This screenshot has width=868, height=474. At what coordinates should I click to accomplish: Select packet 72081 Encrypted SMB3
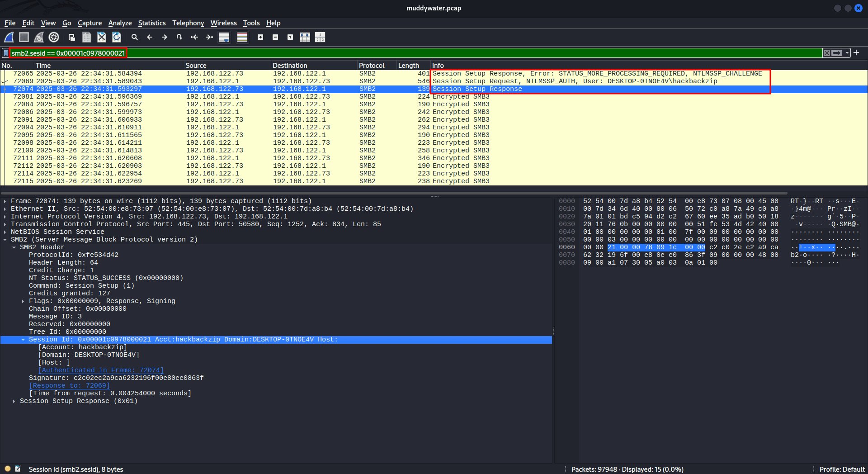pos(434,97)
